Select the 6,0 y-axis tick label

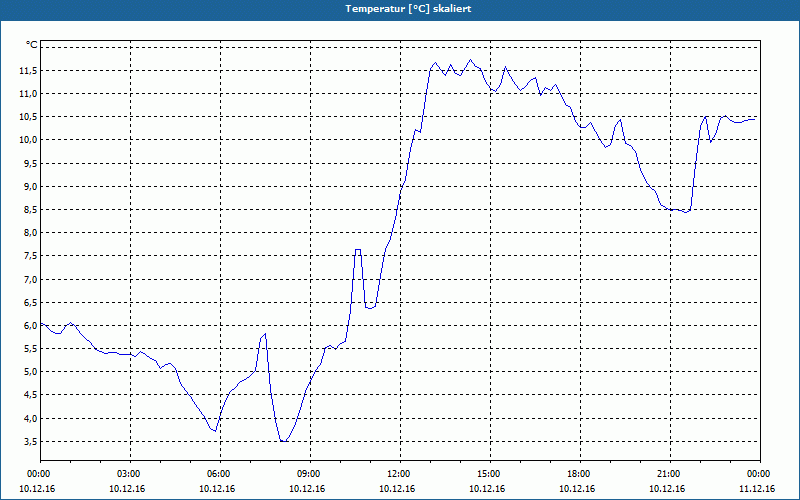click(30, 326)
